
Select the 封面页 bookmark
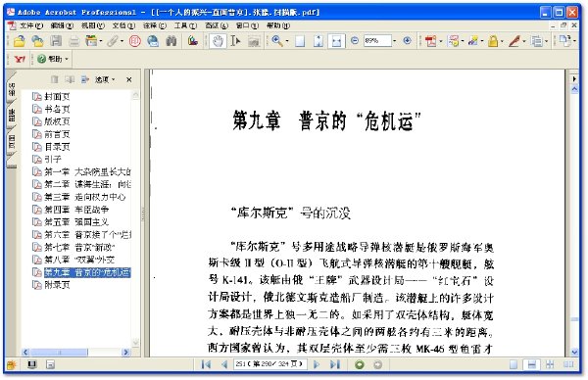point(57,96)
